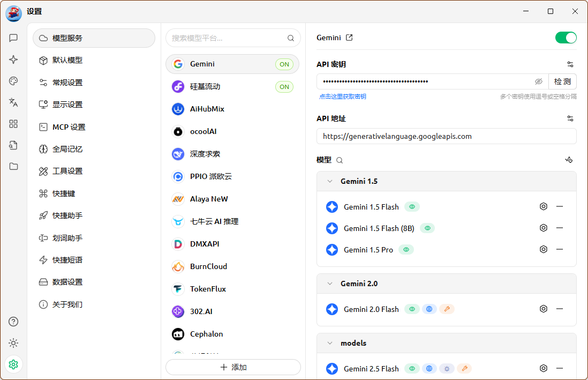Image resolution: width=588 pixels, height=380 pixels.
Task: Open 显示设置 page
Action: coord(94,105)
